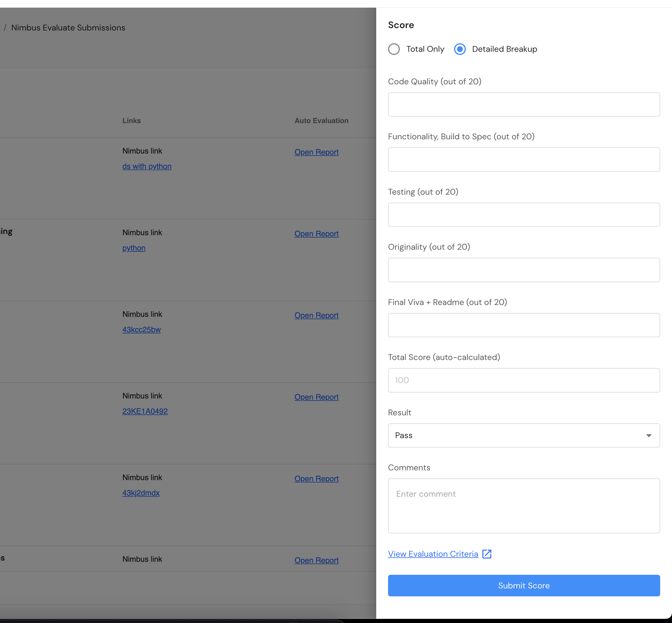Click the Code Quality score field
The width and height of the screenshot is (672, 623).
click(524, 104)
